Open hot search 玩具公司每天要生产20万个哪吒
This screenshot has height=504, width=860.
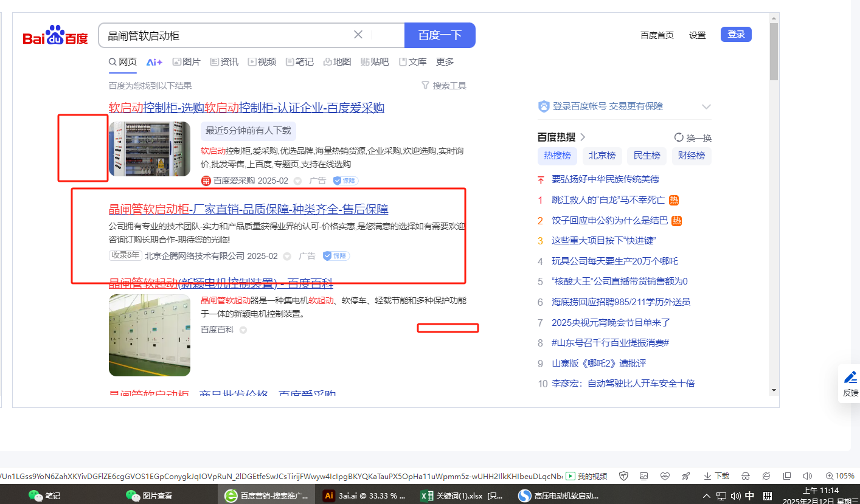pos(614,261)
